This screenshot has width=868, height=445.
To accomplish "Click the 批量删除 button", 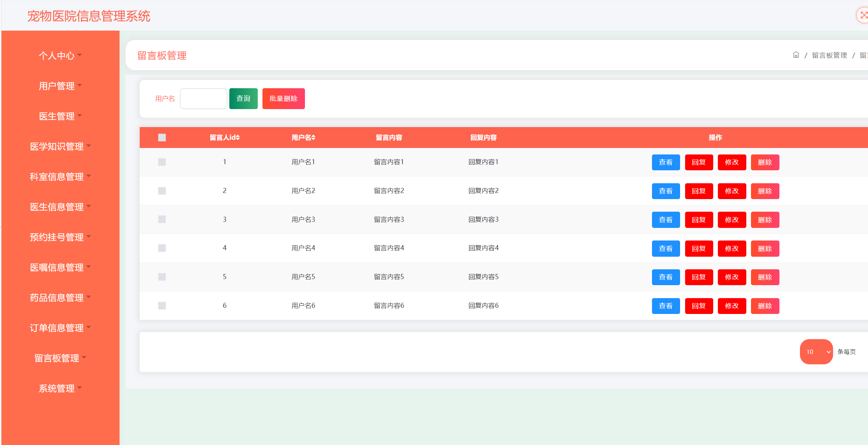I will tap(283, 99).
